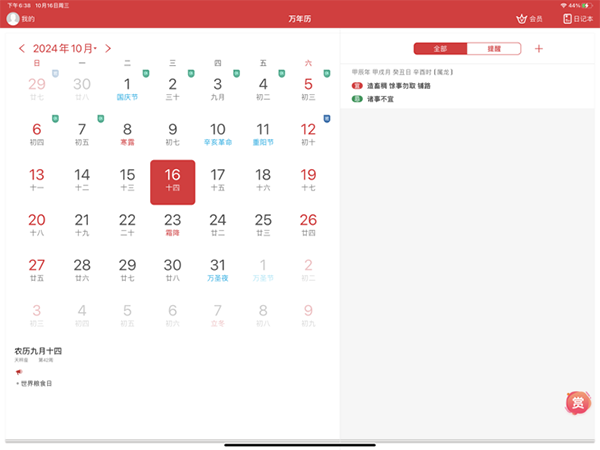Tap the holiday badge on October 1

coord(146,74)
